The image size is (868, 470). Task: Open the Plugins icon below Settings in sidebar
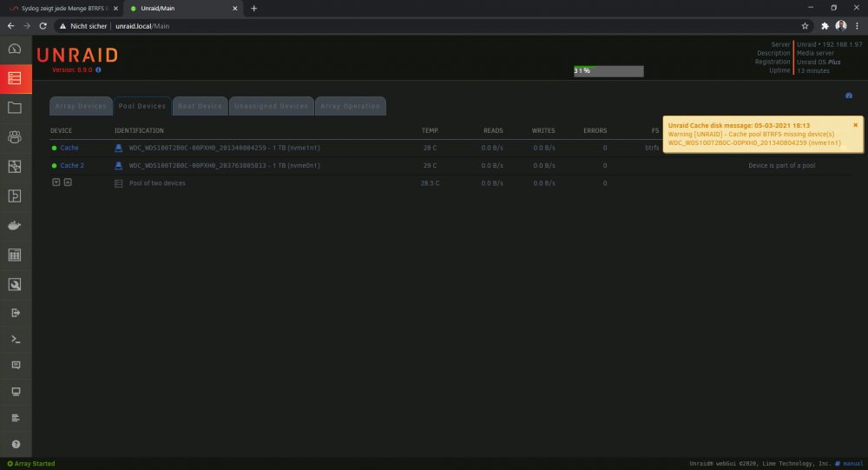point(15,195)
